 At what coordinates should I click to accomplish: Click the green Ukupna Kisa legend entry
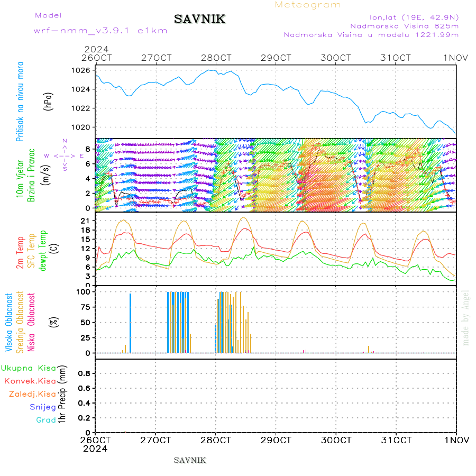coord(29,368)
